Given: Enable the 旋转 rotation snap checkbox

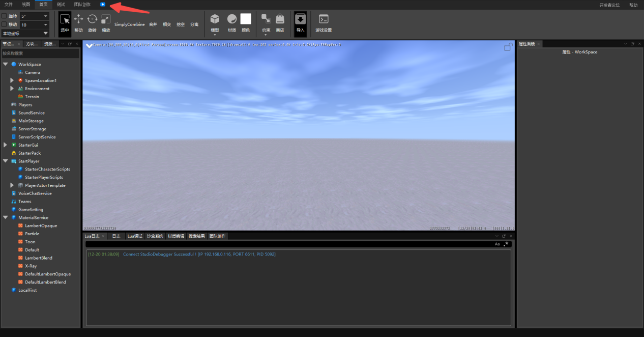Looking at the screenshot, I should pos(5,16).
